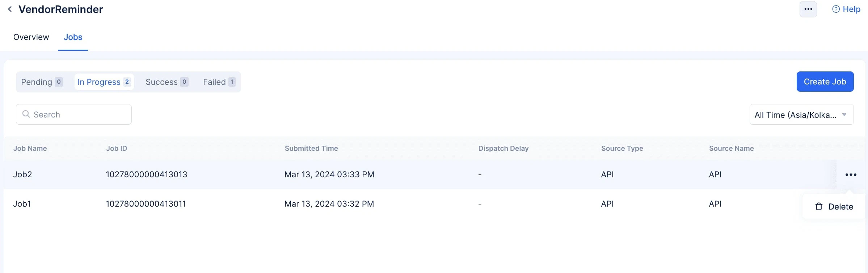Open the Job2 row actions ellipsis

coord(851,175)
